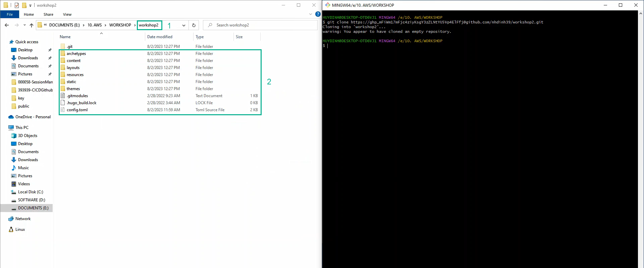
Task: Select This PC in the navigation pane
Action: coord(22,128)
